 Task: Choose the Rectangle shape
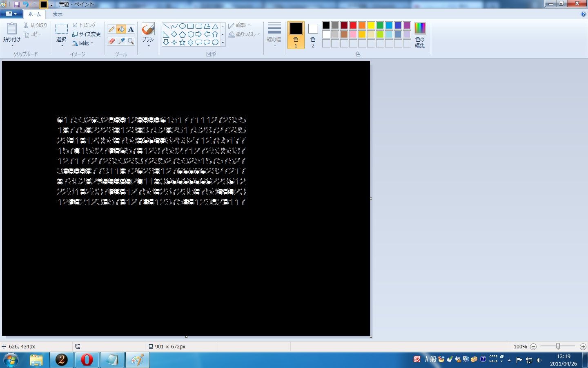point(191,26)
